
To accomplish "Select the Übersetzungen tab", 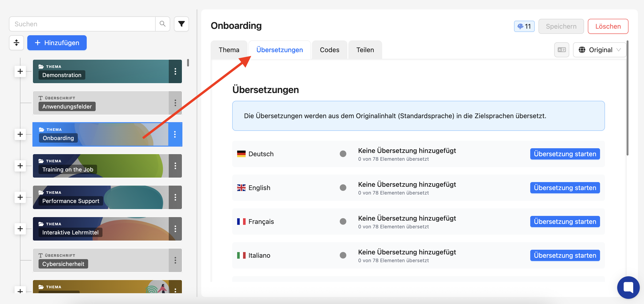I will click(279, 50).
